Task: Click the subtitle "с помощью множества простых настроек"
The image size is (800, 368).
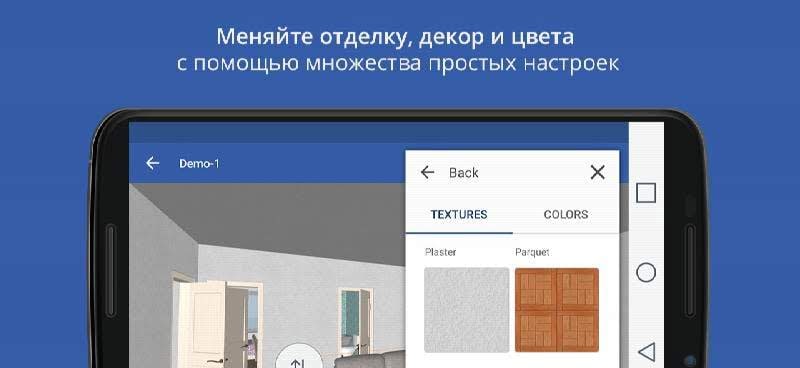Action: click(x=397, y=64)
